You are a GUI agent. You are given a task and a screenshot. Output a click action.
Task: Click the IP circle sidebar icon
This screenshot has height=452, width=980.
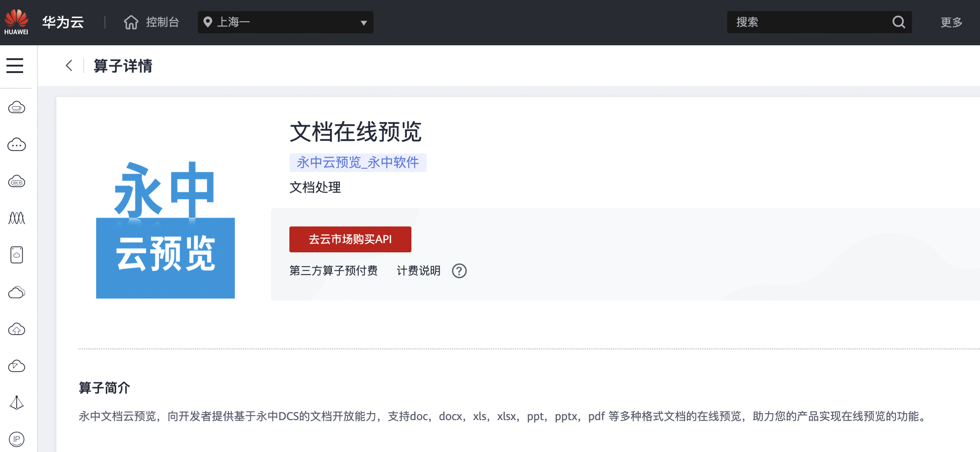[x=17, y=439]
